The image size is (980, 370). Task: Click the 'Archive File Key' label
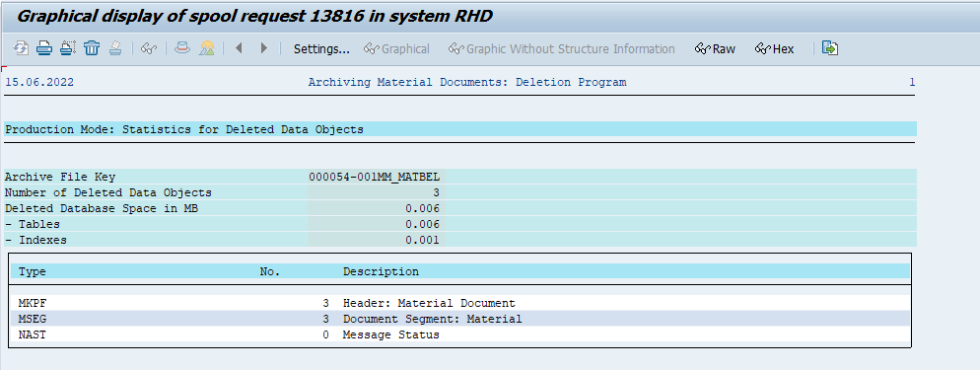(60, 177)
